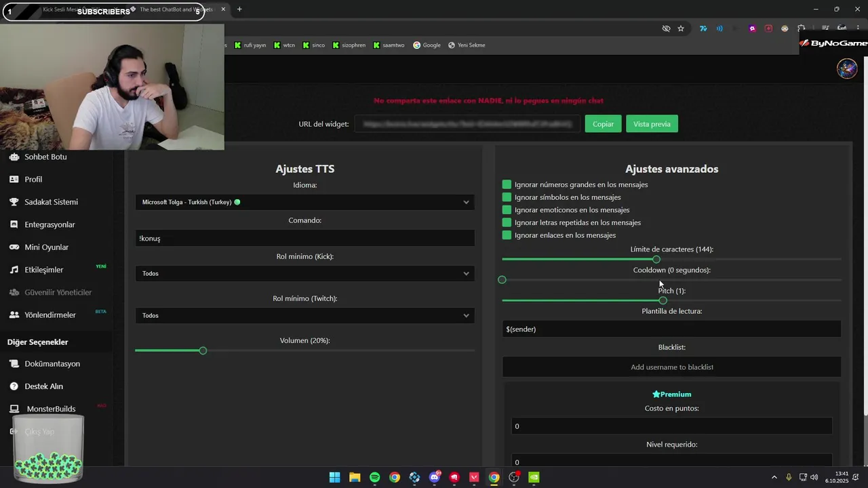Click the blurred URL del widget field
The height and width of the screenshot is (488, 868).
pos(467,124)
